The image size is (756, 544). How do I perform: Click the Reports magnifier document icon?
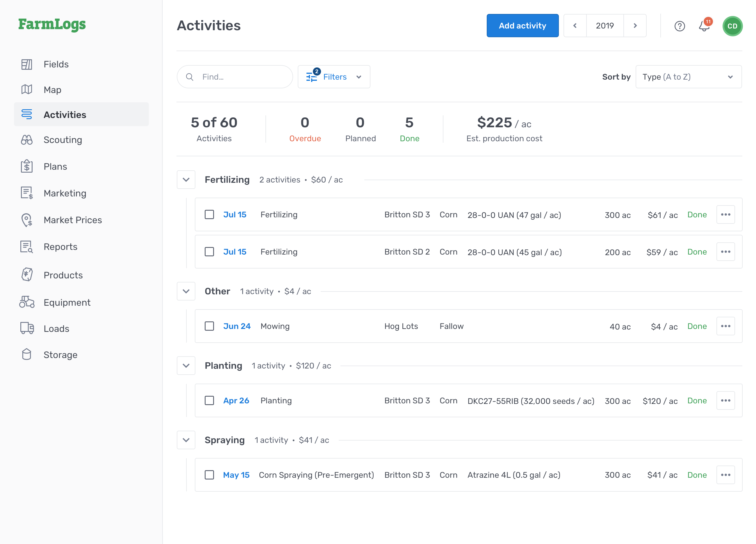(27, 247)
